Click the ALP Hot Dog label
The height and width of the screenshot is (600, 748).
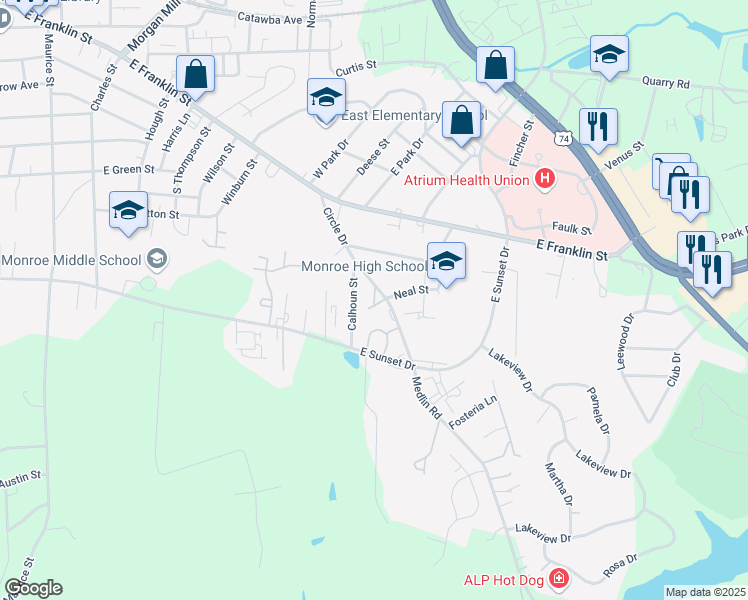503,580
